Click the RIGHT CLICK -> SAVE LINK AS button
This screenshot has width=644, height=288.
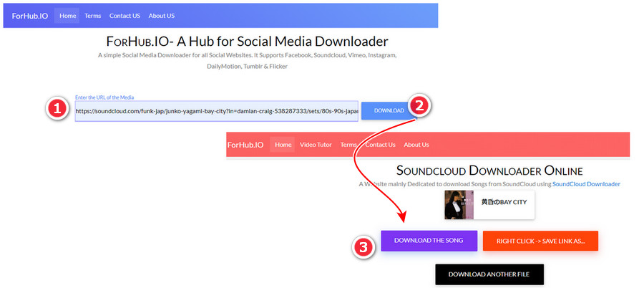[x=540, y=241]
